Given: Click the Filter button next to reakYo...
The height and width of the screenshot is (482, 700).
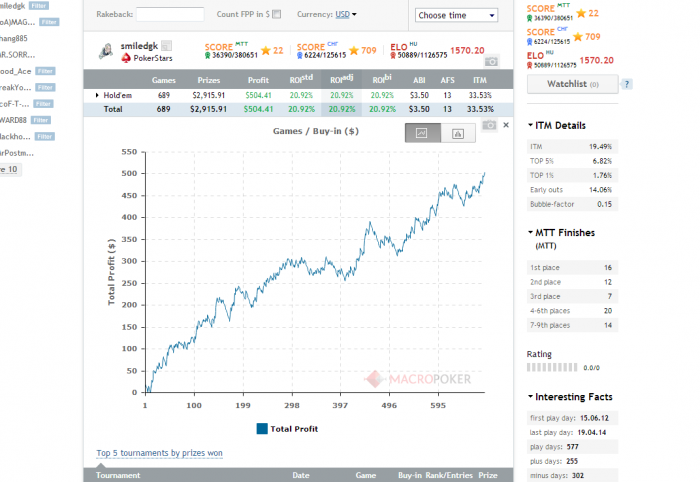Looking at the screenshot, I should [45, 87].
